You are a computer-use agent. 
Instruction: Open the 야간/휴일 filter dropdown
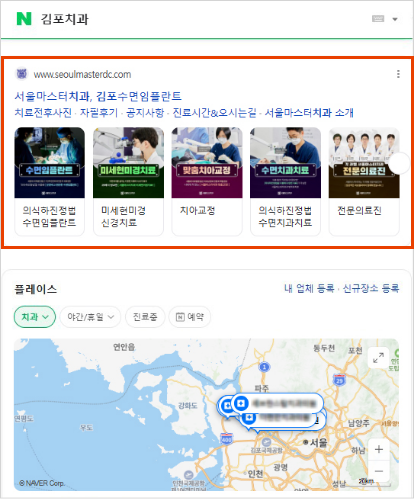(90, 317)
